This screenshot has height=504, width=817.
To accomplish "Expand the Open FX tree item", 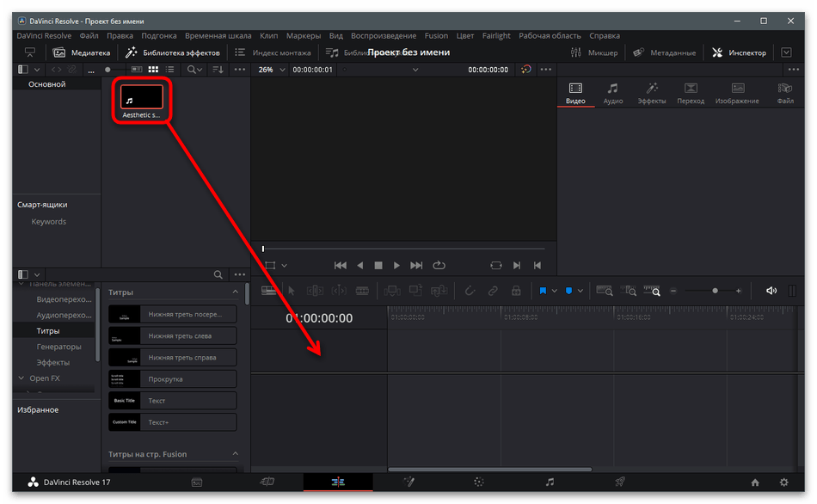I will [x=21, y=378].
